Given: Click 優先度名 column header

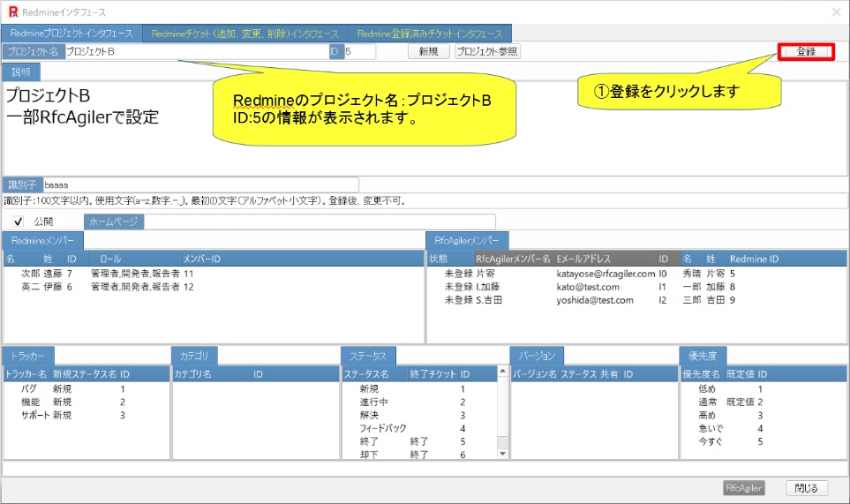Looking at the screenshot, I should (x=702, y=374).
